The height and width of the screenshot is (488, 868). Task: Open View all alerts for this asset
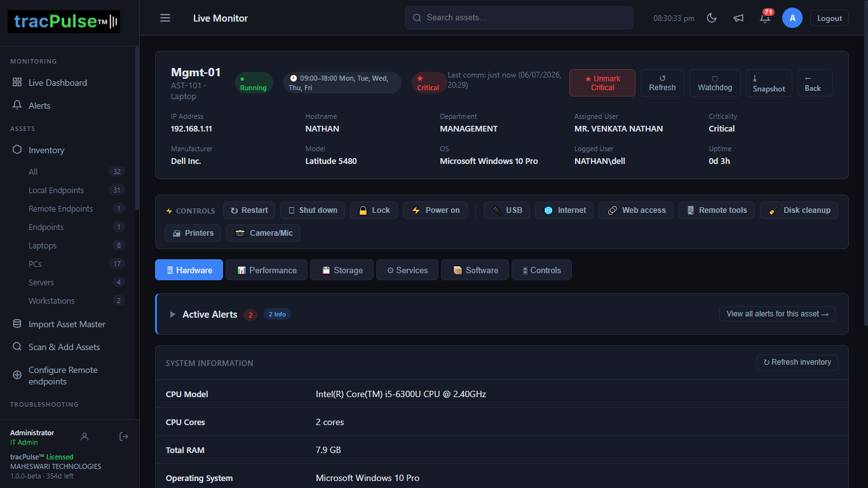click(777, 314)
